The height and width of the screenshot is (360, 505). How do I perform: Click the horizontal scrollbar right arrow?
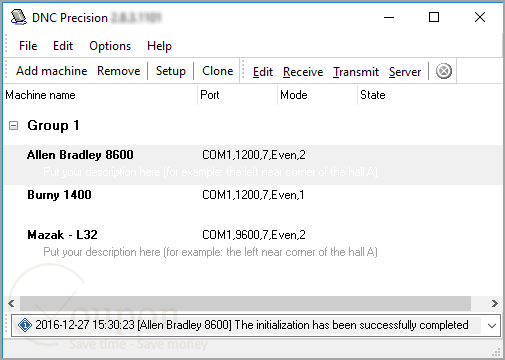[495, 303]
